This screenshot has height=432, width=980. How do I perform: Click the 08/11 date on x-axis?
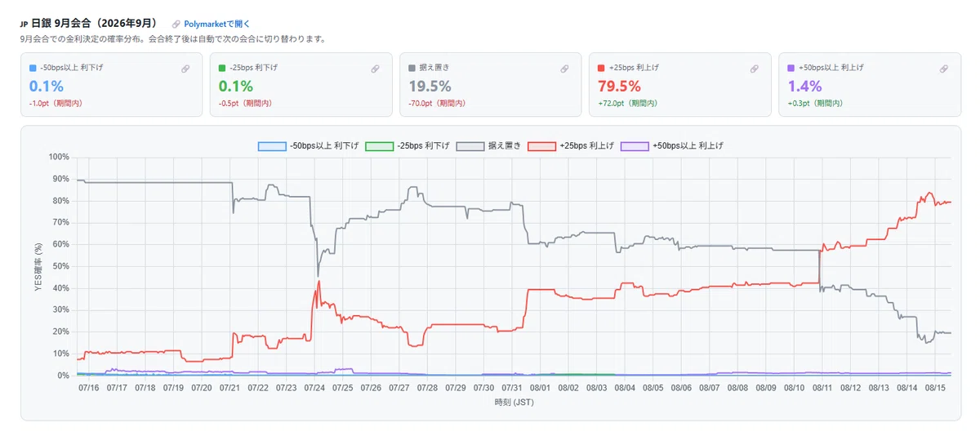[822, 389]
